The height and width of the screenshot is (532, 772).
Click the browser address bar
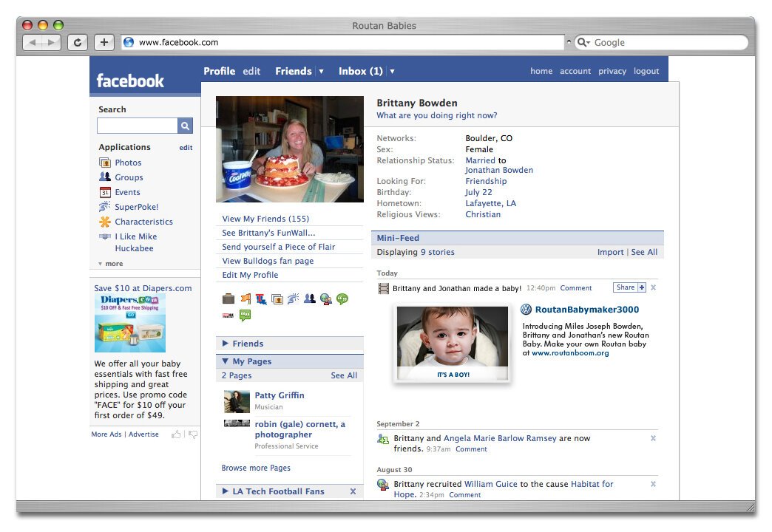[x=342, y=42]
